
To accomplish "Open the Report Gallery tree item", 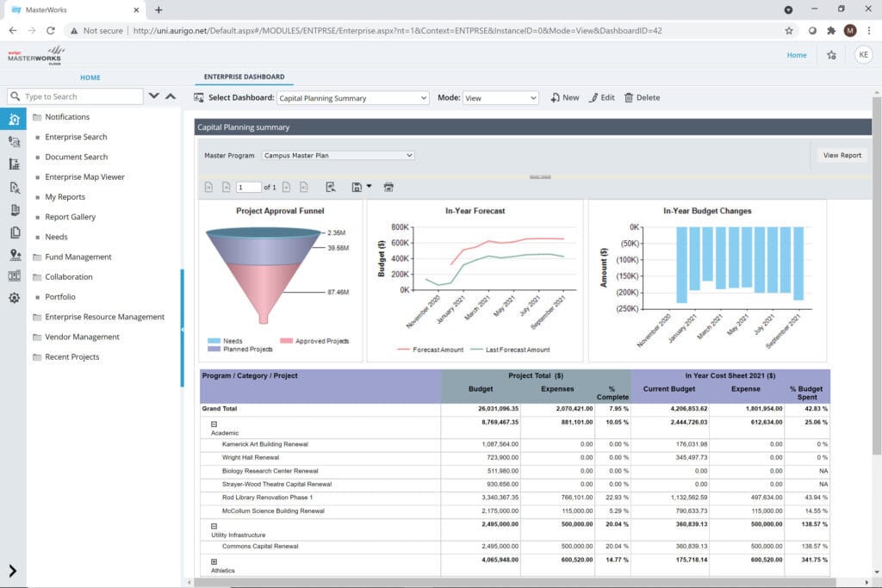I will pyautogui.click(x=70, y=217).
